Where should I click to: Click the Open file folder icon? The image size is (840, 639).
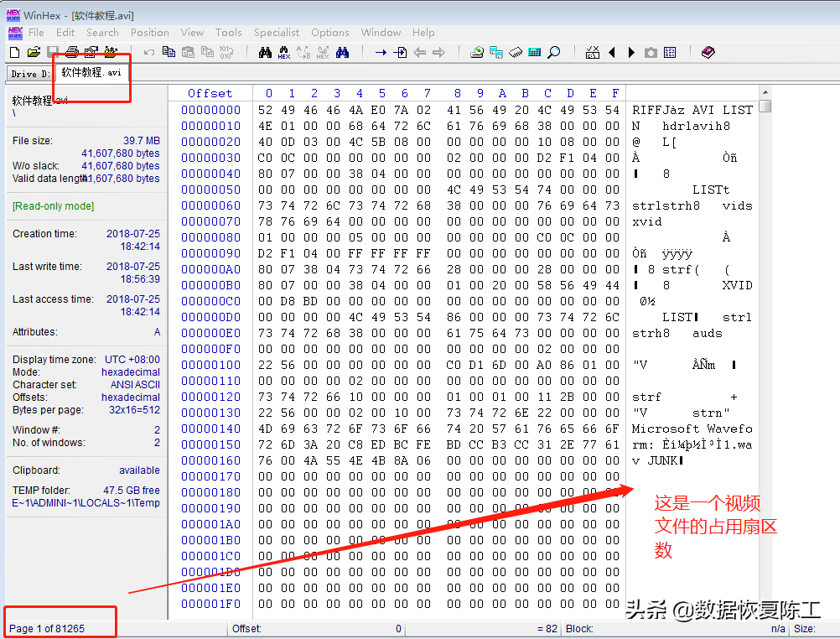coord(34,52)
